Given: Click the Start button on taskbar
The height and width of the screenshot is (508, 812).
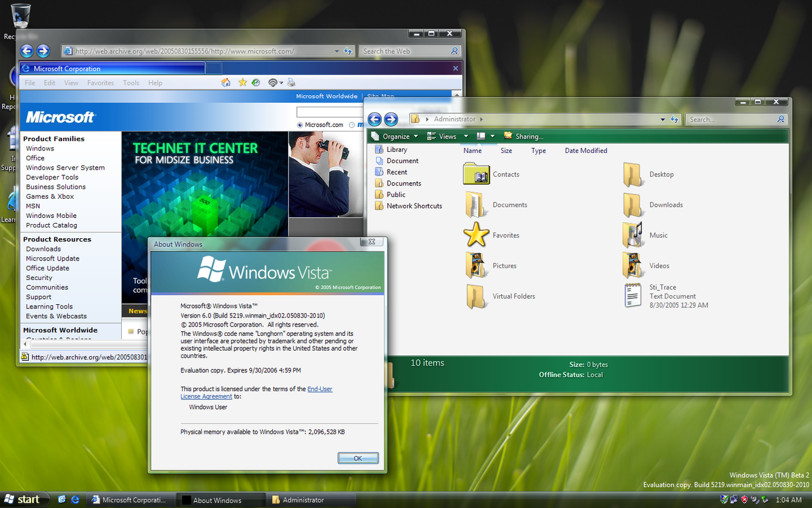Looking at the screenshot, I should 22,500.
